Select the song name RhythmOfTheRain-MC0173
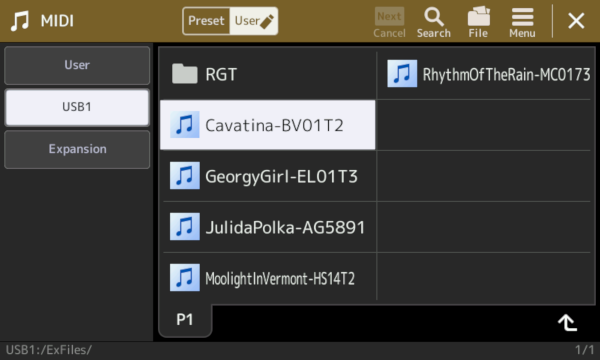The height and width of the screenshot is (360, 600). [x=506, y=74]
